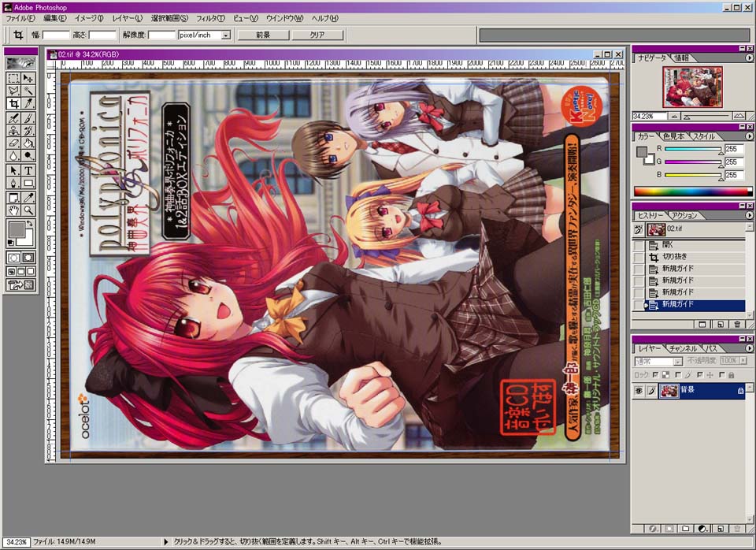Screen dimensions: 756x550
Task: Select the Airbrush tool
Action: click(x=13, y=118)
